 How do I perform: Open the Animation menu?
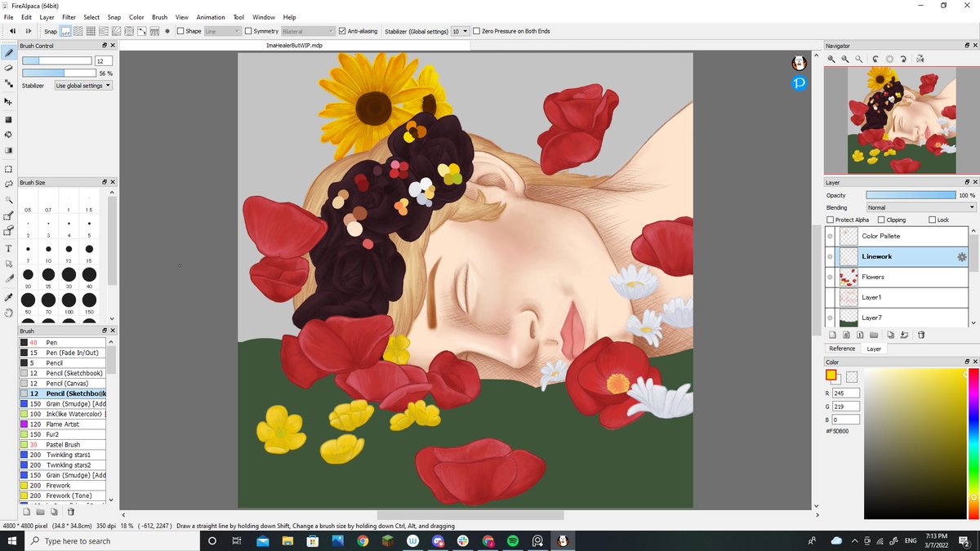pyautogui.click(x=211, y=17)
